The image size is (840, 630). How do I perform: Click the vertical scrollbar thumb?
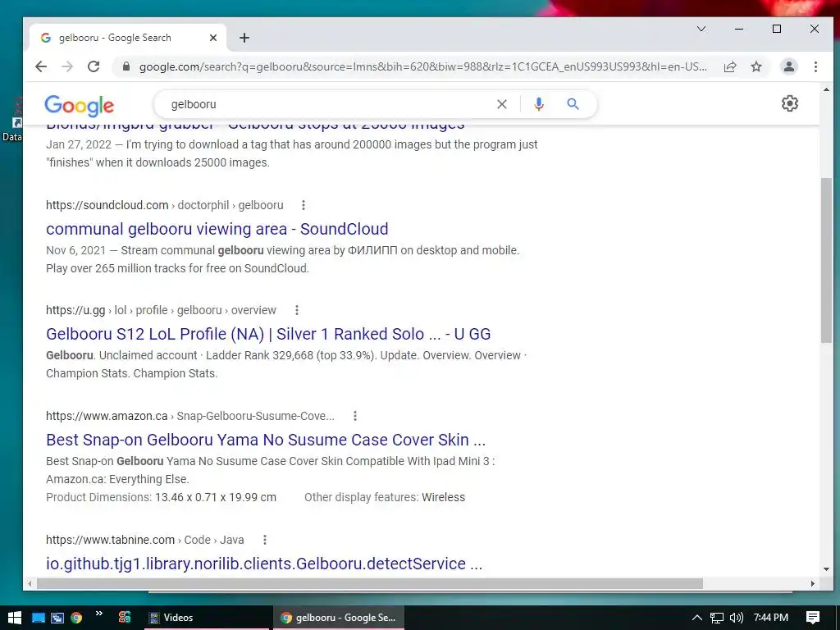click(x=826, y=260)
